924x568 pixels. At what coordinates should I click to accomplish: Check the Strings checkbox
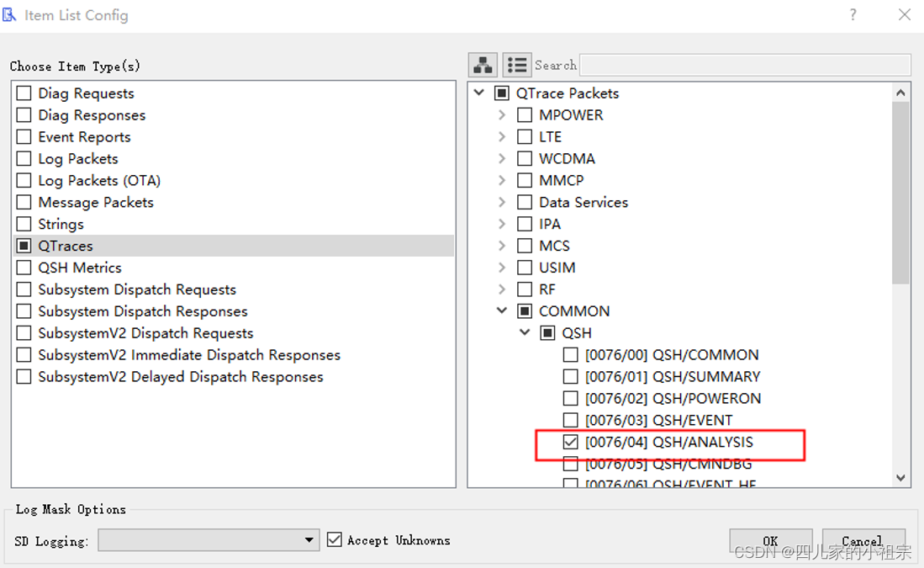coord(24,224)
